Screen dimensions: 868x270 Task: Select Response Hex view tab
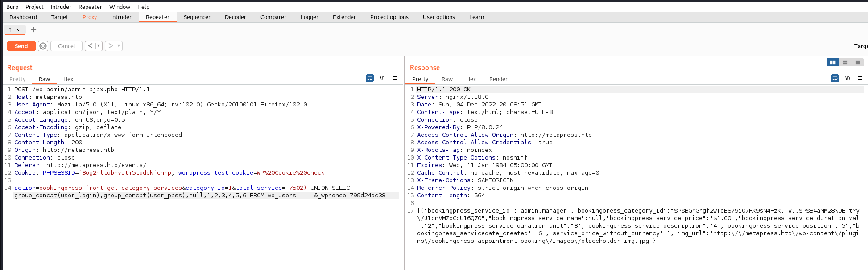[x=471, y=79]
